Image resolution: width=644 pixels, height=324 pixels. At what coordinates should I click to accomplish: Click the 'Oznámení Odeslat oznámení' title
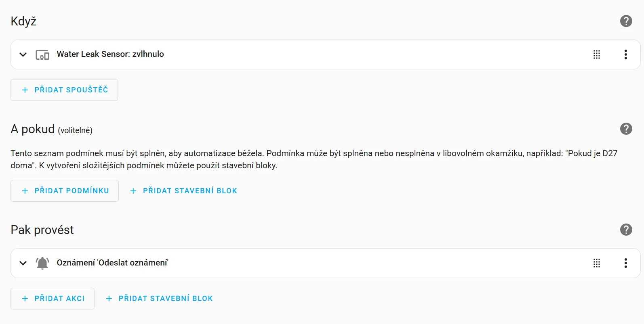click(x=112, y=263)
